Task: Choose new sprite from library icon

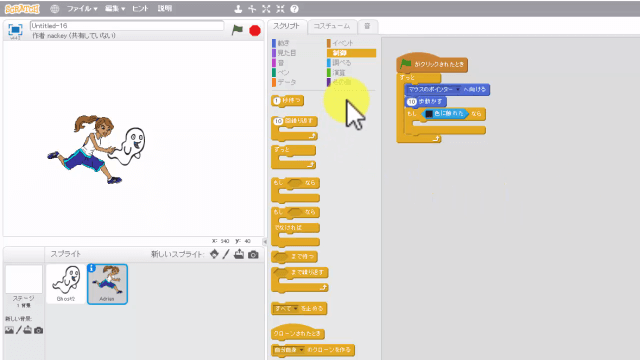Action: click(x=214, y=254)
